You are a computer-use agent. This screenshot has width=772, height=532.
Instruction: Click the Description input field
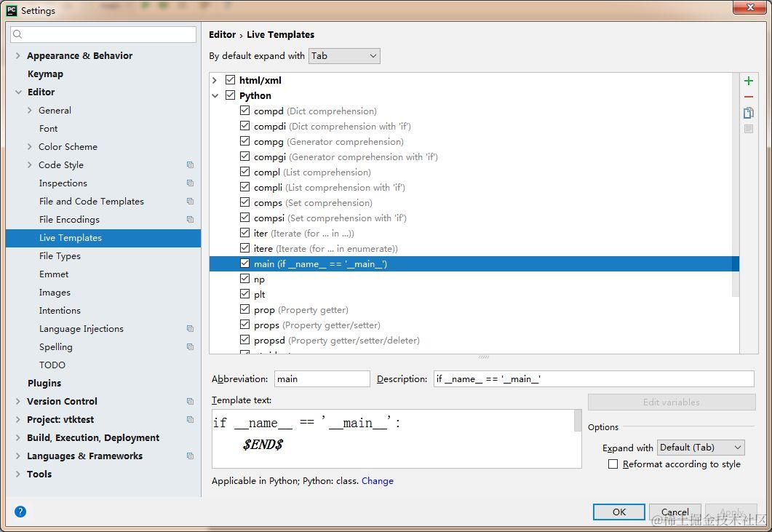pyautogui.click(x=594, y=378)
